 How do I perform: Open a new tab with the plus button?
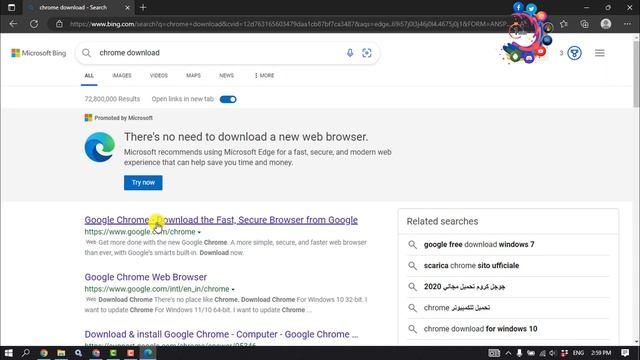coord(143,7)
